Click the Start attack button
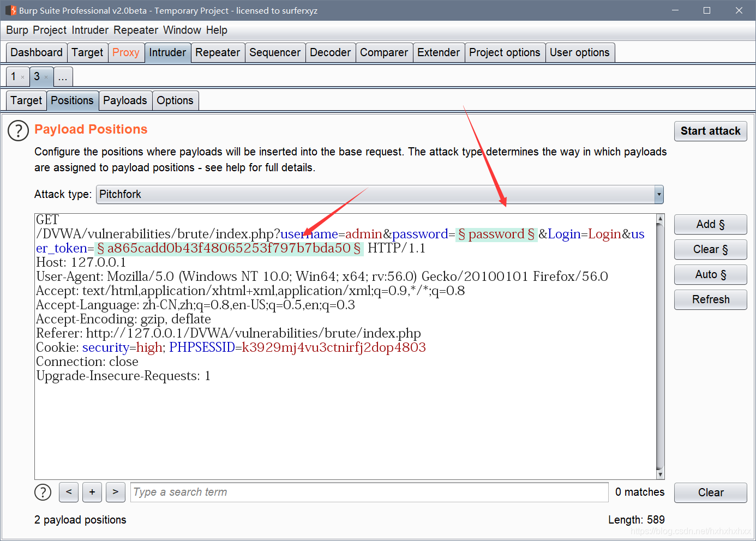Screen dimensions: 756x541 [710, 131]
